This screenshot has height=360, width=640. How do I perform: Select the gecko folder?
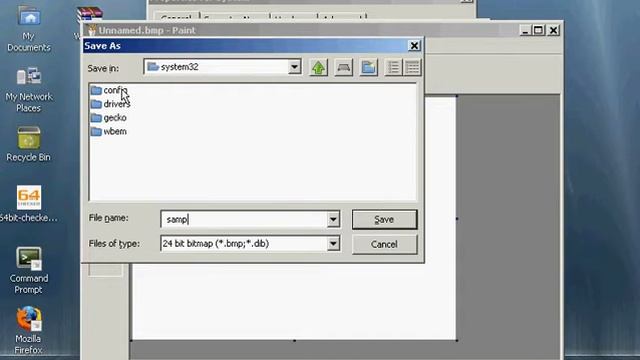109,118
